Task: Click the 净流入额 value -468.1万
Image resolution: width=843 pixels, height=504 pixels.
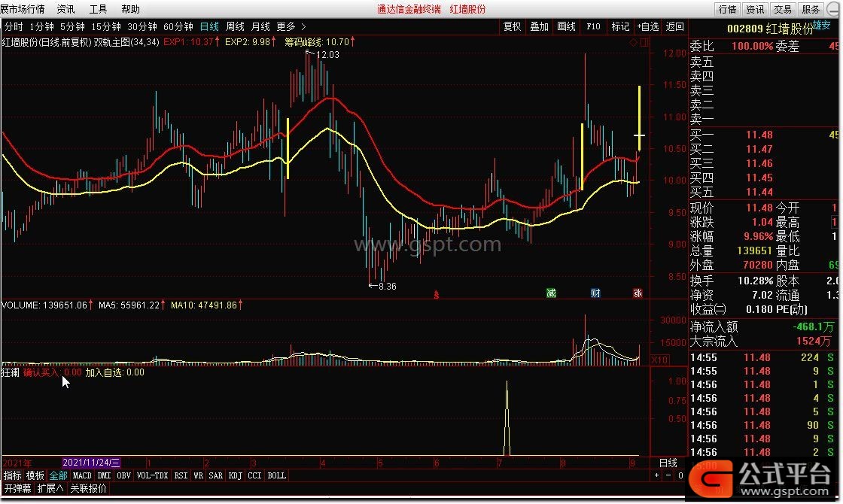Action: pyautogui.click(x=814, y=326)
